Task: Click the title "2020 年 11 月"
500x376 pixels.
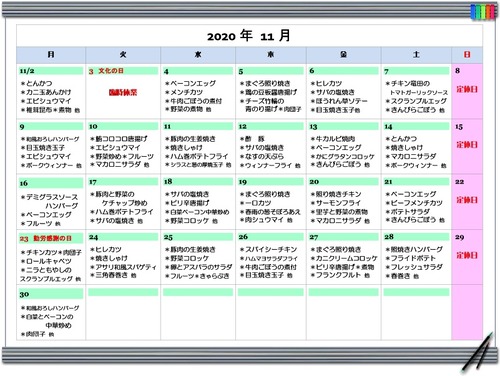Action: (x=248, y=36)
